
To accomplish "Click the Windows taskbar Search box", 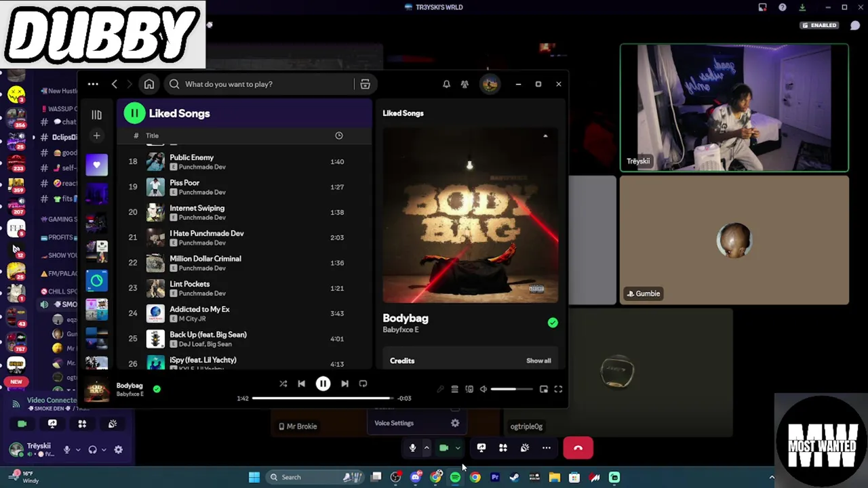I will click(315, 477).
